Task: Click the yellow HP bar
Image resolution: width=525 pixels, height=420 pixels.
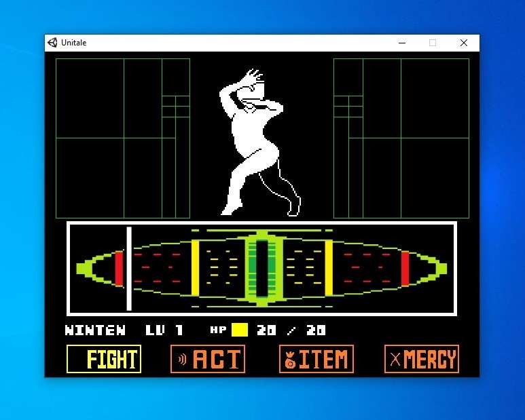Action: tap(240, 330)
